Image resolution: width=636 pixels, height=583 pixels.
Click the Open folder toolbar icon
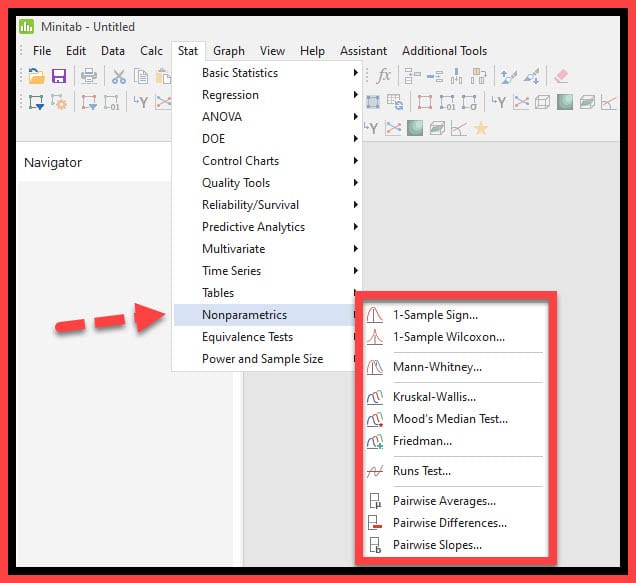[36, 76]
